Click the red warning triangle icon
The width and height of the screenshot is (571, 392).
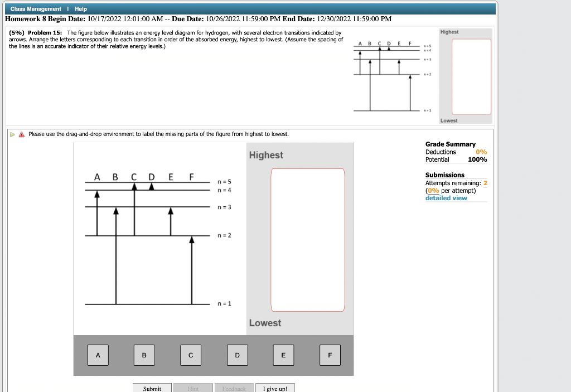pyautogui.click(x=21, y=134)
